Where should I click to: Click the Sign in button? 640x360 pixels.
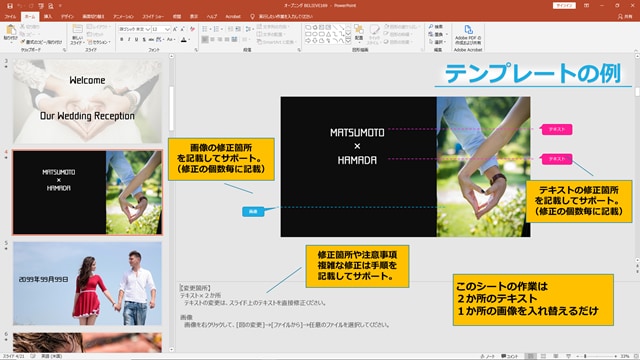click(564, 6)
